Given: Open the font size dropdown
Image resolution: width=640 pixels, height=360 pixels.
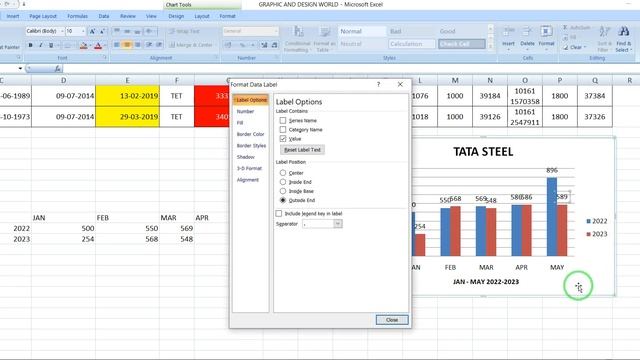Looking at the screenshot, I should pos(83,31).
